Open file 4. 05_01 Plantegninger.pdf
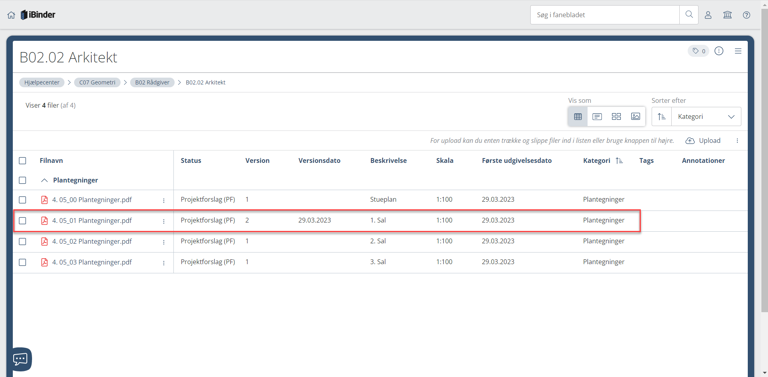Viewport: 768px width, 377px height. pyautogui.click(x=92, y=221)
